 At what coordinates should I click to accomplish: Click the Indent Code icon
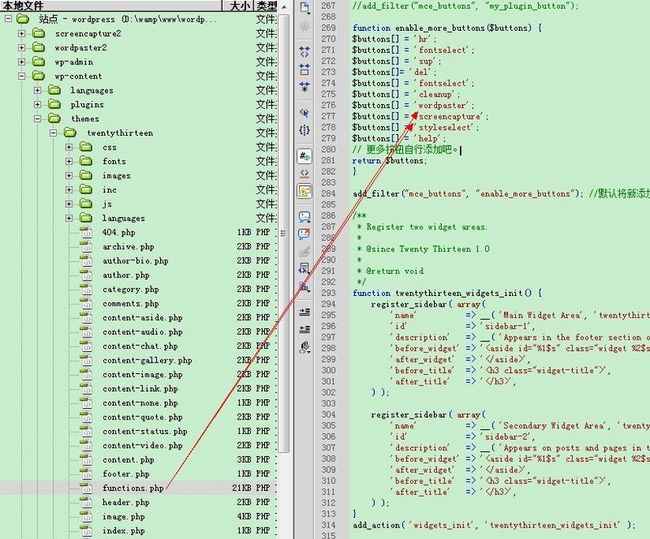click(x=305, y=312)
